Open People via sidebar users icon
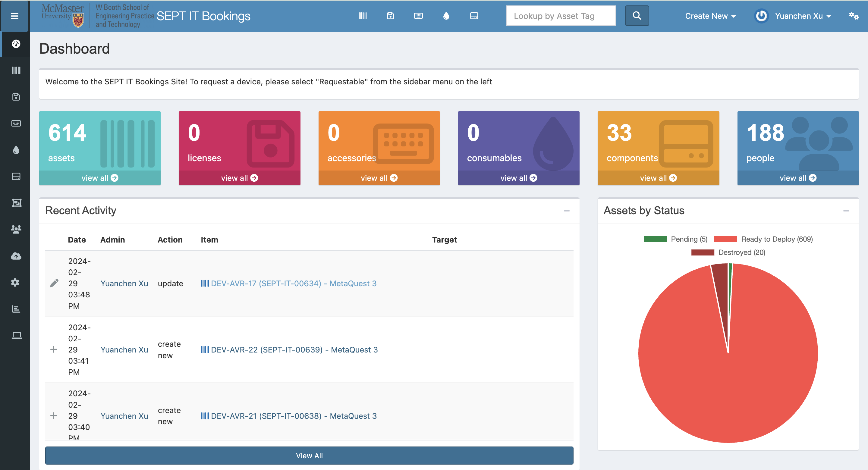This screenshot has width=868, height=470. [16, 230]
